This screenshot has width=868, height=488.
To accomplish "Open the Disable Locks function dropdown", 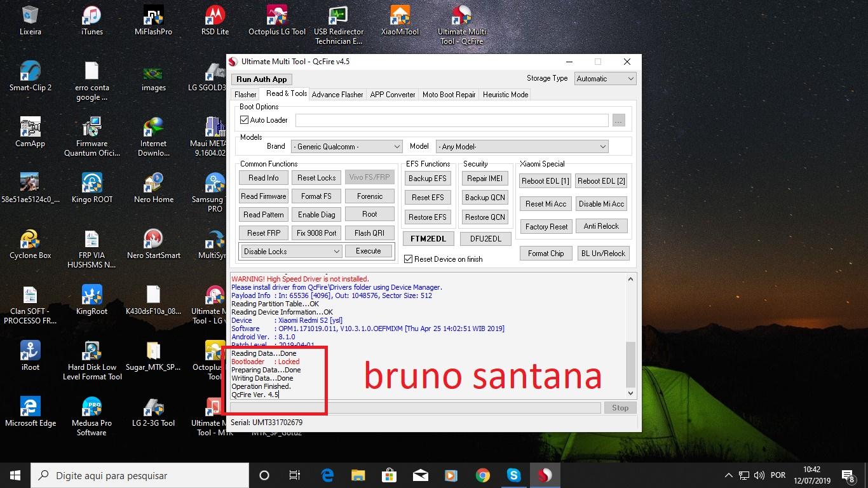I will pyautogui.click(x=292, y=252).
